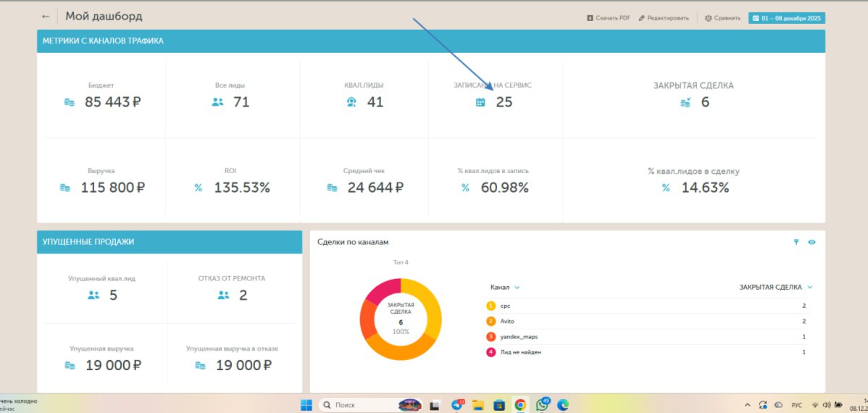Click the people icon beside Все лиды
The width and height of the screenshot is (868, 413).
tap(217, 102)
